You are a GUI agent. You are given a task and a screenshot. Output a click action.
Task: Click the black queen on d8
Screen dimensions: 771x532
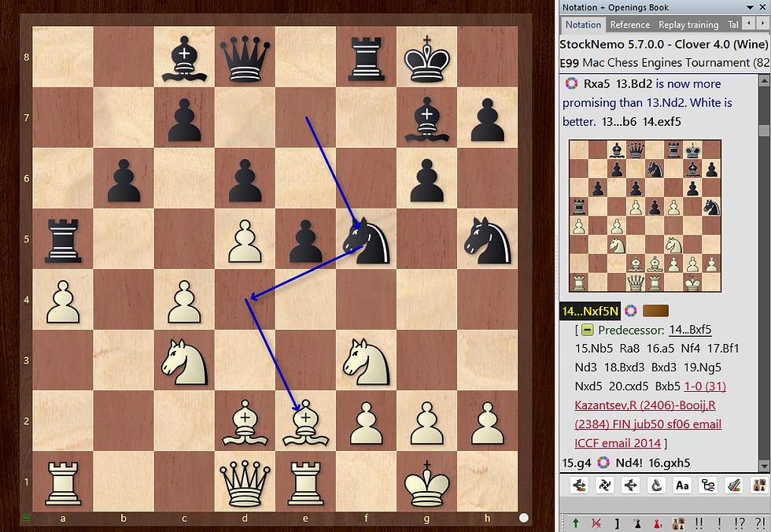[245, 57]
